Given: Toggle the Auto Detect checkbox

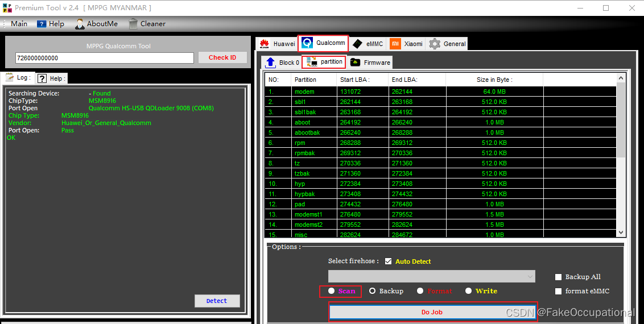Looking at the screenshot, I should 388,261.
